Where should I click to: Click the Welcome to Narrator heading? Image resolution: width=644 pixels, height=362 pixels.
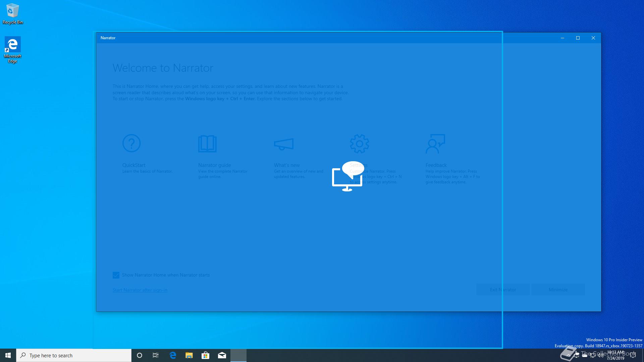click(163, 68)
